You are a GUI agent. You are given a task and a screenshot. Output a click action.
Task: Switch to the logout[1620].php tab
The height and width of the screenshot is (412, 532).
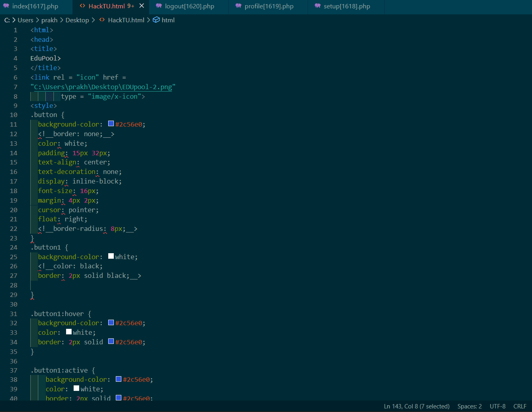pyautogui.click(x=189, y=6)
